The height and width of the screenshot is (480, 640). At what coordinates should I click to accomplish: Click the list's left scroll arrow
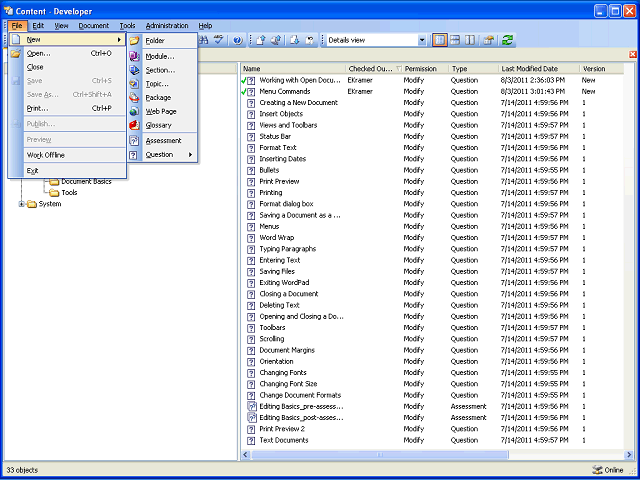246,454
